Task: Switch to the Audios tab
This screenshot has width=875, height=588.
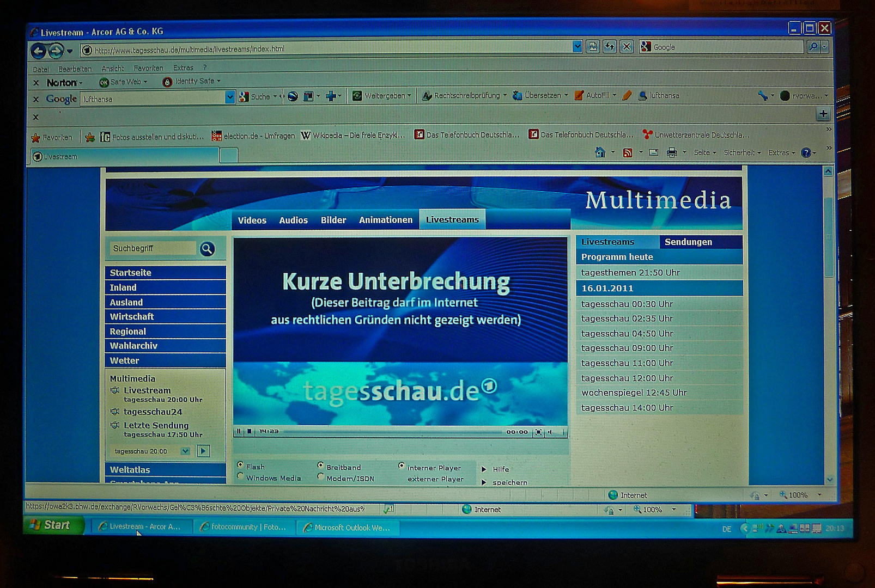Action: [x=293, y=220]
